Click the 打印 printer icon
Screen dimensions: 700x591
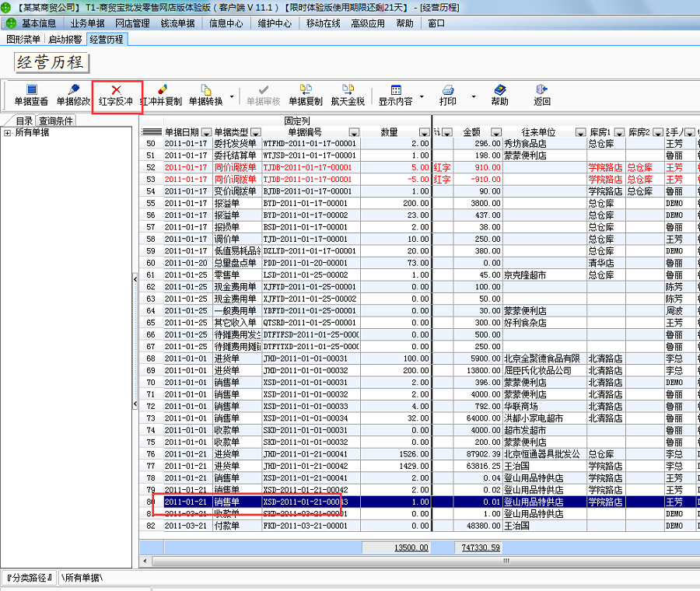pos(448,90)
